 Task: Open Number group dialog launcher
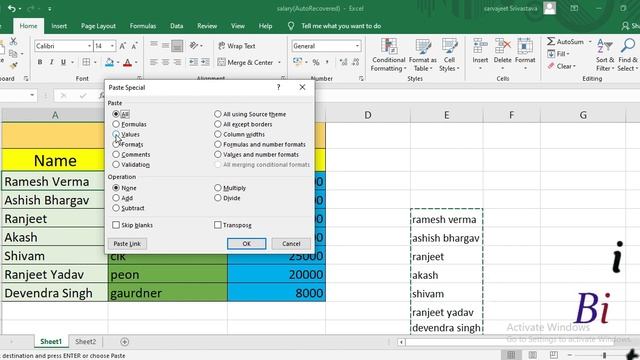click(x=361, y=78)
